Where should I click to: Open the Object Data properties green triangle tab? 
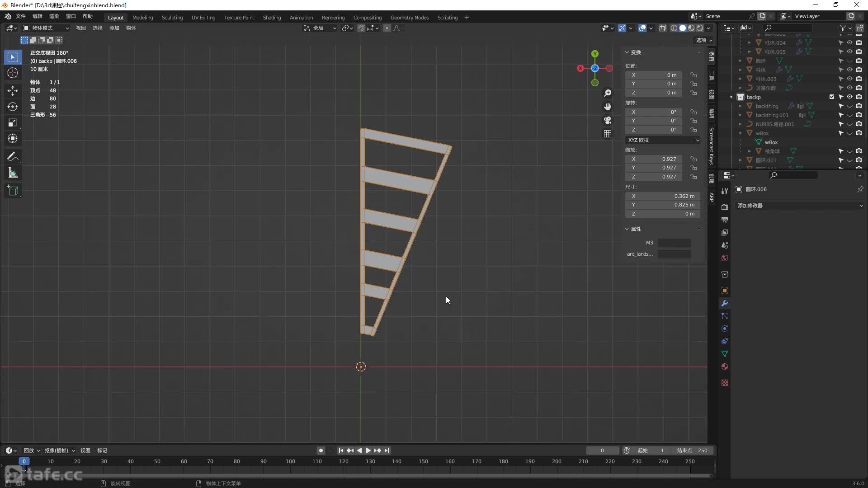coord(725,354)
